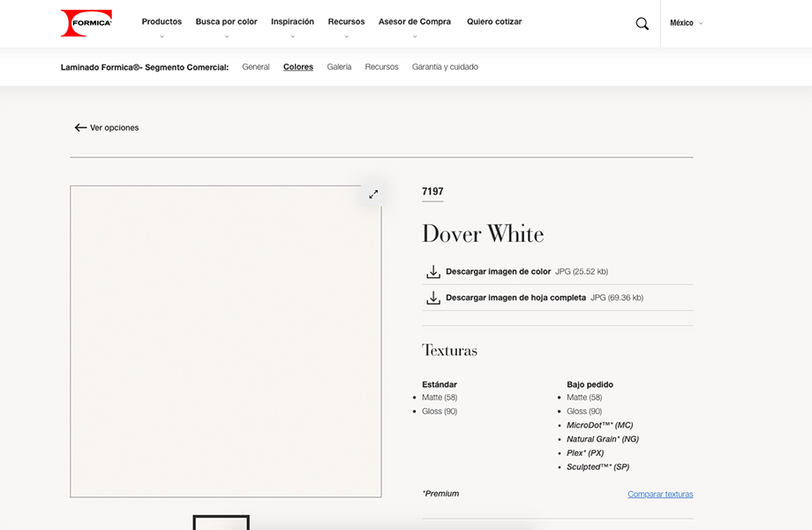Click Quiero cotizar in the navigation
The image size is (812, 530).
[494, 22]
